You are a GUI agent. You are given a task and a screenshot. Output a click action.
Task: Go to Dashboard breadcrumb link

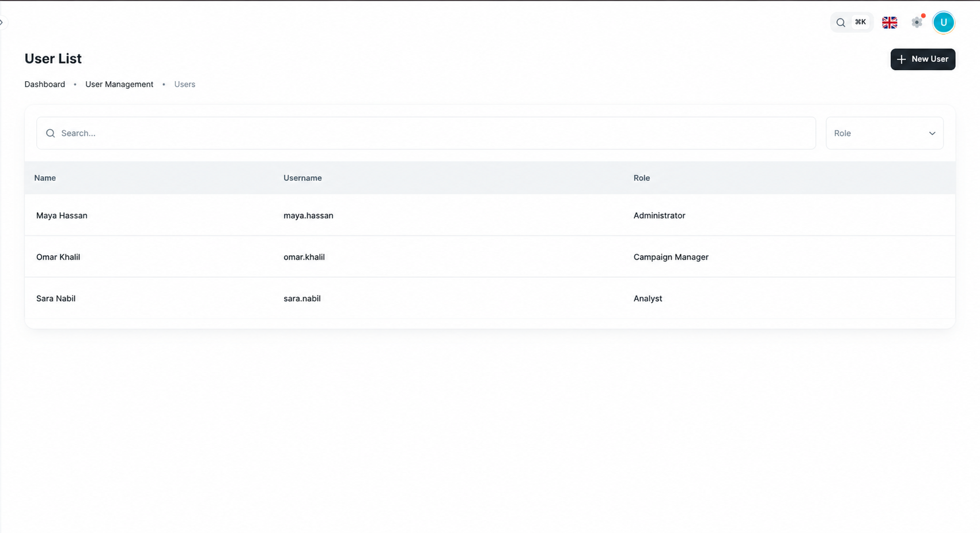[45, 84]
